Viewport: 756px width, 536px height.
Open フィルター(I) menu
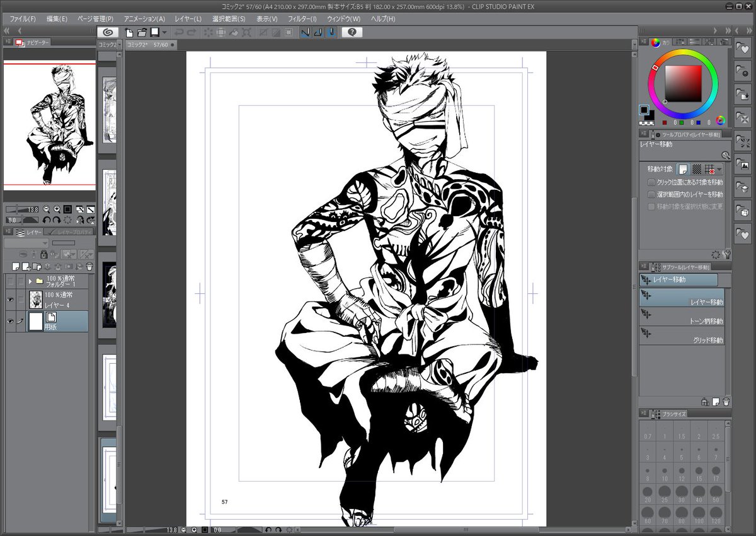tap(302, 19)
